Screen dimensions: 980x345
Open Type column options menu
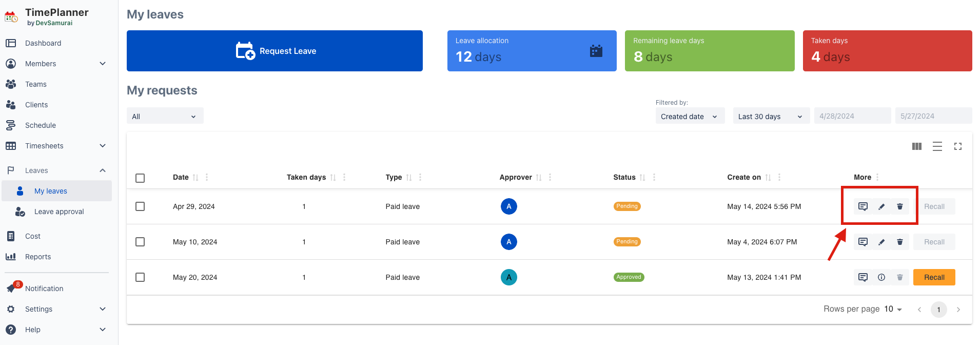point(420,177)
